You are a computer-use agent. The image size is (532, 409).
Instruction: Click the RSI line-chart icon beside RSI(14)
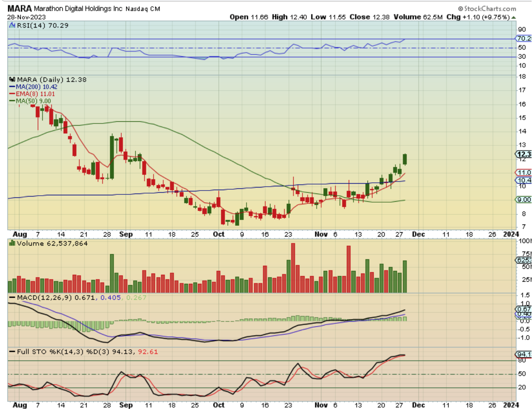coord(11,26)
